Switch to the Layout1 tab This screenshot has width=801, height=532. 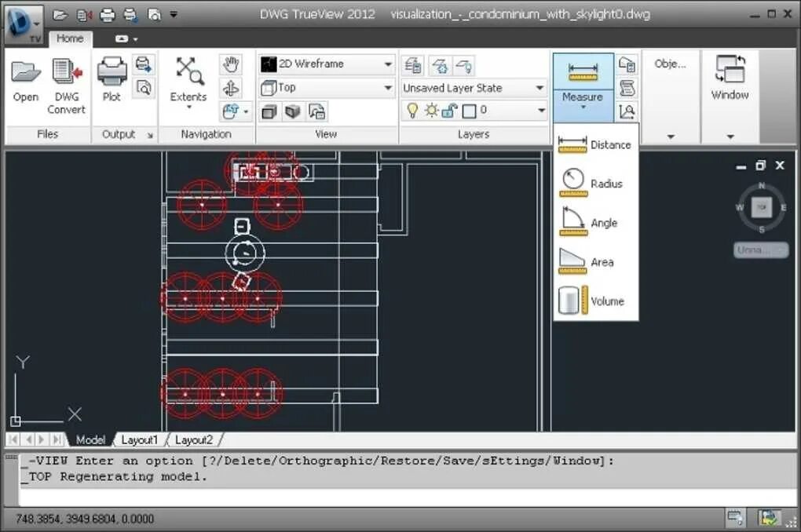point(139,439)
